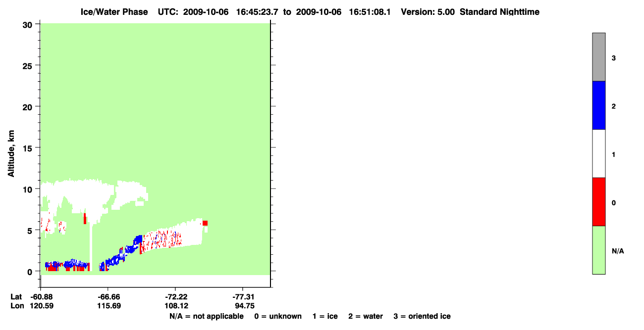
Task: Click the longitude value 115.69
Action: [x=109, y=306]
